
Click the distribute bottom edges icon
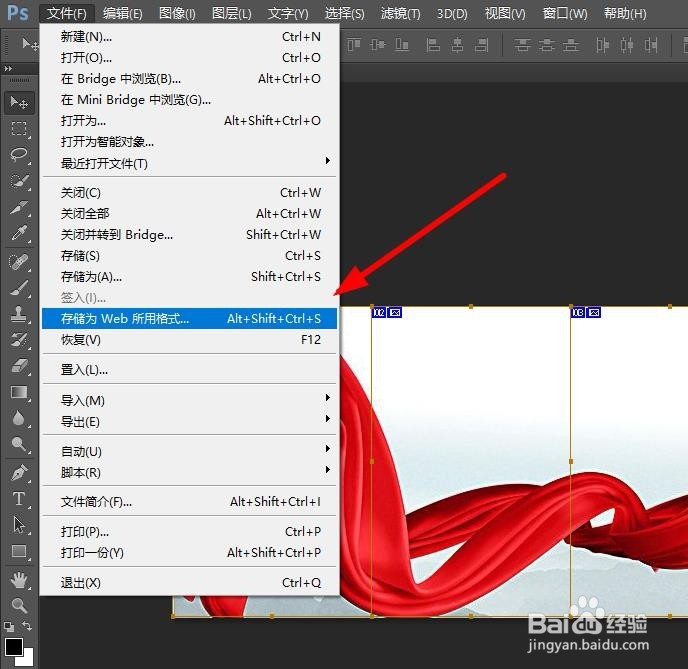570,45
